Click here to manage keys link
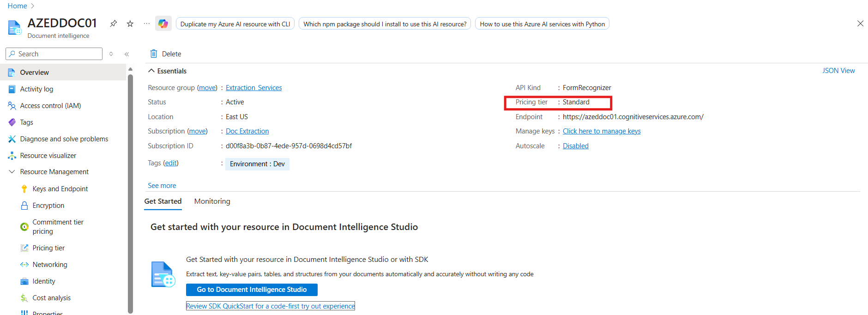 [602, 131]
